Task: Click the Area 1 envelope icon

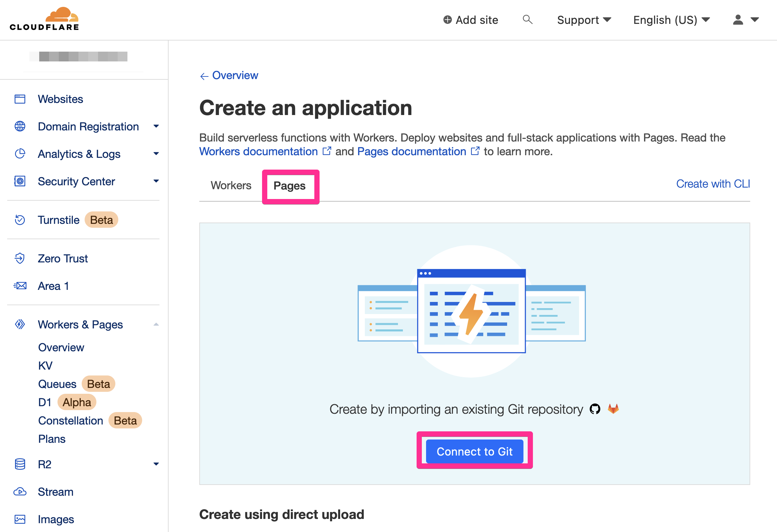Action: [x=20, y=286]
